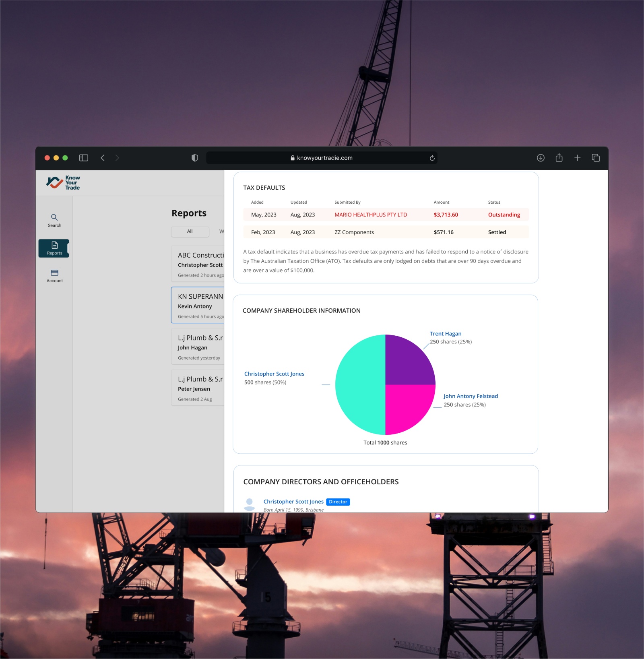Open Search from the sidebar
The height and width of the screenshot is (659, 644).
(54, 220)
